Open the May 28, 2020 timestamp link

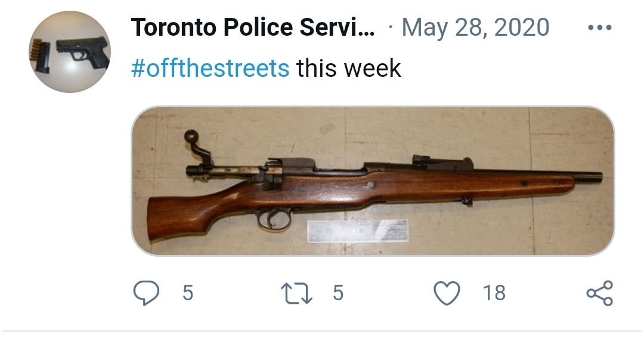pyautogui.click(x=475, y=27)
